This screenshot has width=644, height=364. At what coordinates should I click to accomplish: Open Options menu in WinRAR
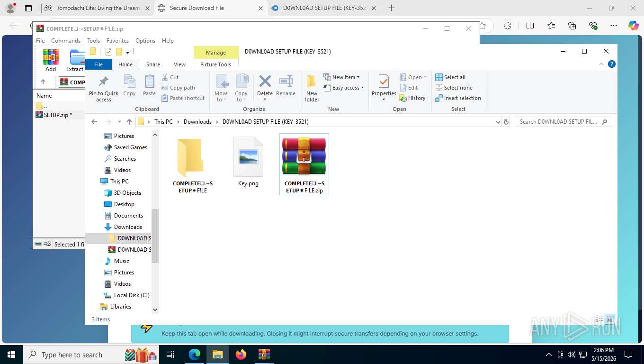[x=145, y=41]
